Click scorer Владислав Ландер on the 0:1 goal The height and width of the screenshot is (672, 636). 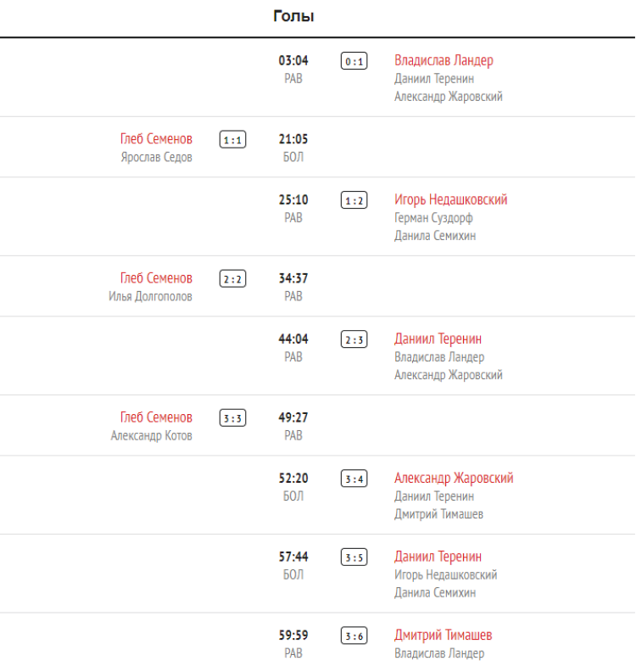pyautogui.click(x=444, y=60)
